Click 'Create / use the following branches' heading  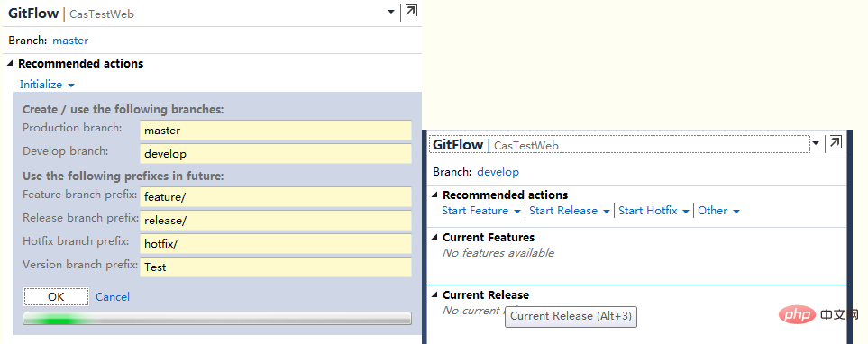click(123, 110)
